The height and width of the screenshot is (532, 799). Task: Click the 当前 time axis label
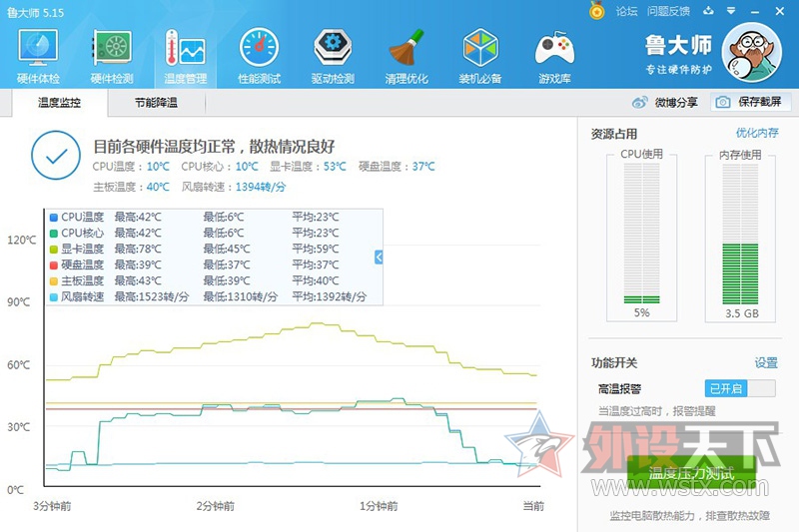pos(533,506)
